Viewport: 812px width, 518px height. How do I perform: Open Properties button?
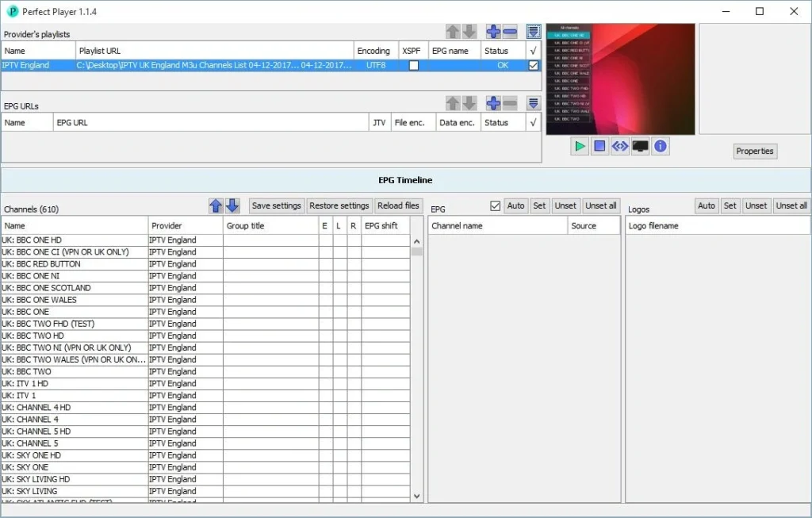click(x=755, y=152)
